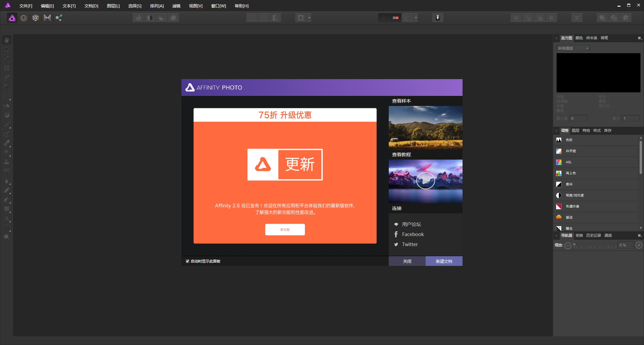This screenshot has height=345, width=644.
Task: Switch to the Export Persona
Action: pyautogui.click(x=59, y=18)
